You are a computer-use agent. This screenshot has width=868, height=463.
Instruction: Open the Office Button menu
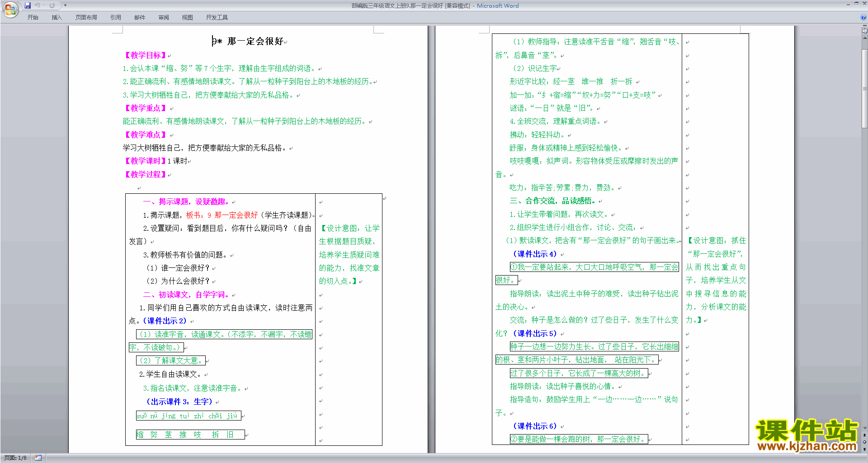10,9
